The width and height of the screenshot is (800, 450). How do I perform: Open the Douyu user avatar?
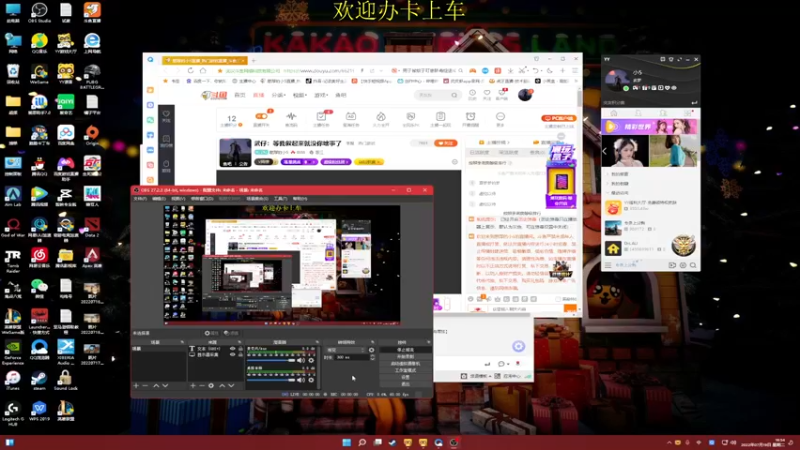[524, 95]
